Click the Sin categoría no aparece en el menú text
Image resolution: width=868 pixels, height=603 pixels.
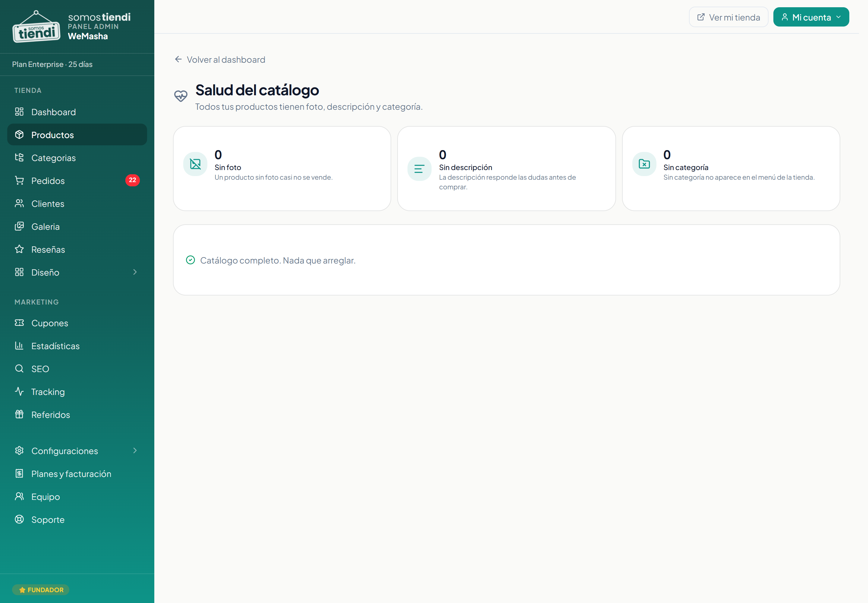(x=739, y=177)
